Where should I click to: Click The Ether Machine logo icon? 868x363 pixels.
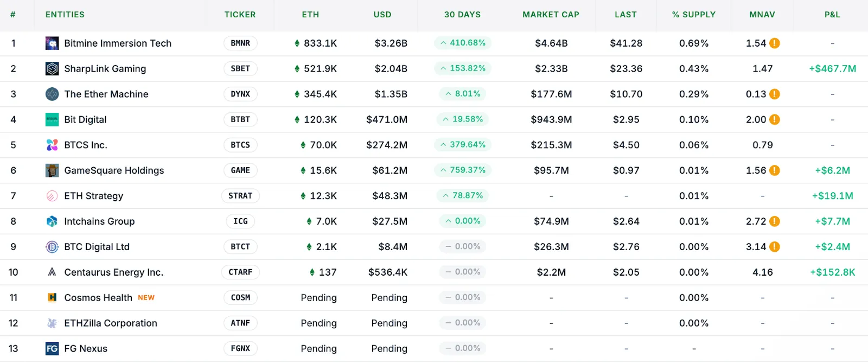pyautogui.click(x=52, y=94)
